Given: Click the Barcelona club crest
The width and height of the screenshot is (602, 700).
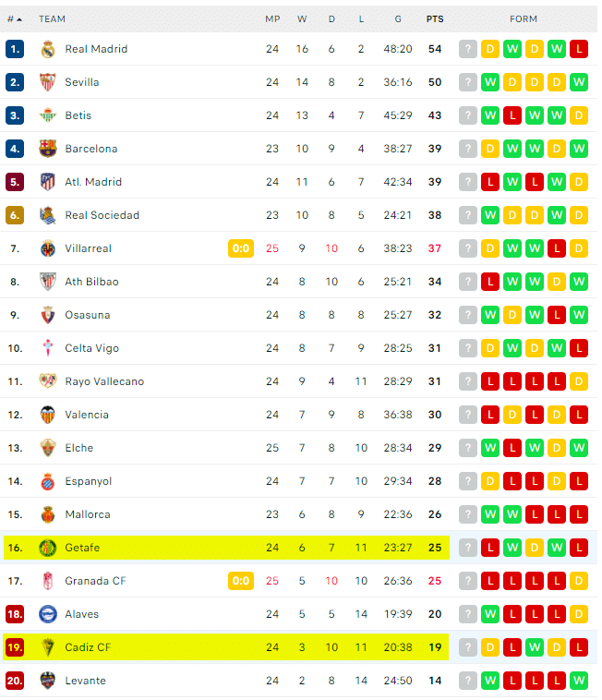Looking at the screenshot, I should (48, 149).
